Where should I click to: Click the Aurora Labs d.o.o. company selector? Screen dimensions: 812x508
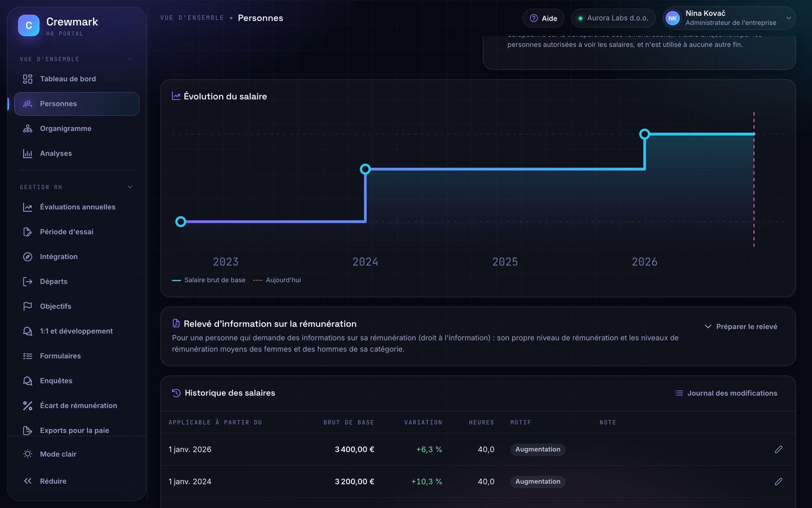click(613, 18)
